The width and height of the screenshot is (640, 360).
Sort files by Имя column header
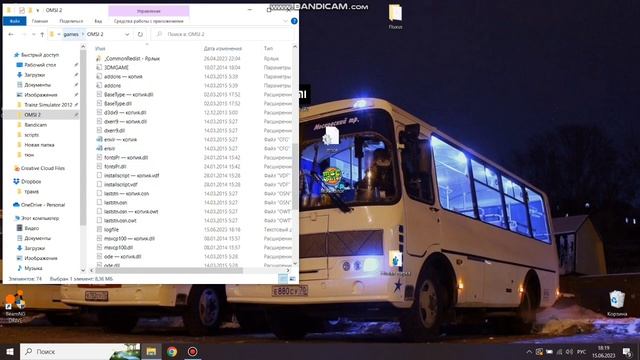pyautogui.click(x=100, y=49)
